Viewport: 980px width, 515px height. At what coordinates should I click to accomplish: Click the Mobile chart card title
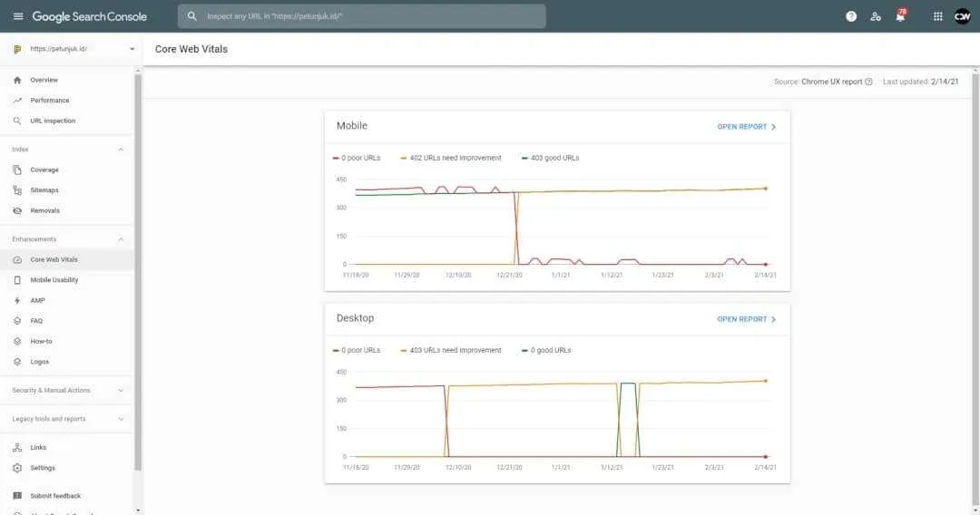click(x=352, y=126)
